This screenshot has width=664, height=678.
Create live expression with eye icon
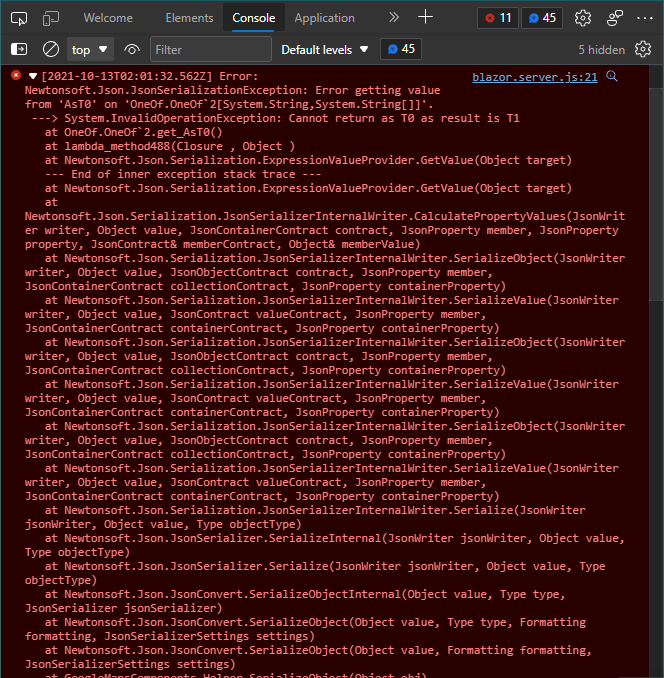tap(132, 50)
